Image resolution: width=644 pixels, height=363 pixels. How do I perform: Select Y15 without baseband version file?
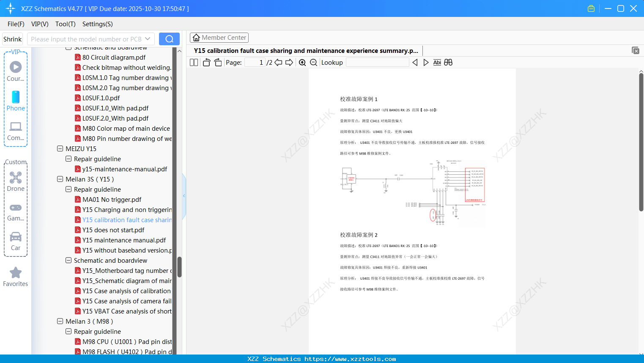(x=127, y=250)
